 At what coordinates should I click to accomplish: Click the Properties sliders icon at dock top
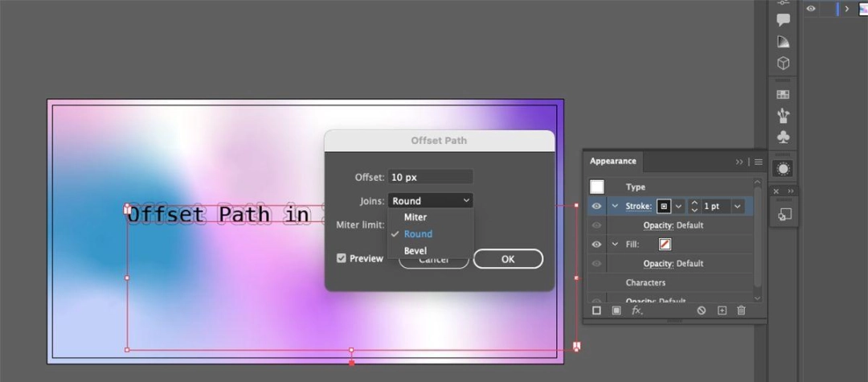783,2
